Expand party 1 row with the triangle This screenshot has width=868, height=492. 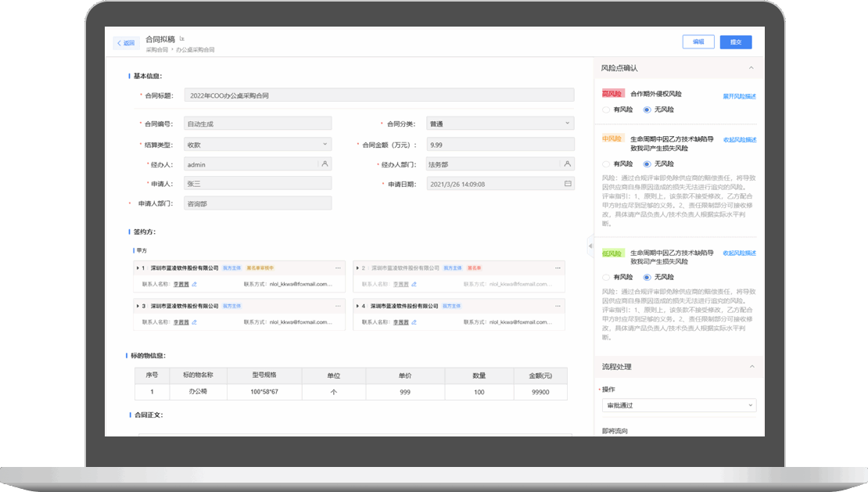click(138, 268)
